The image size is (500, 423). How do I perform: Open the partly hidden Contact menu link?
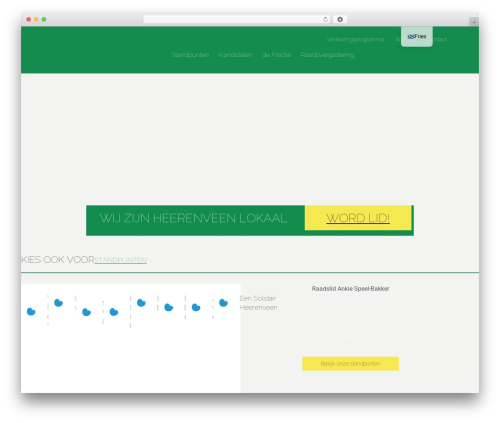coord(440,39)
